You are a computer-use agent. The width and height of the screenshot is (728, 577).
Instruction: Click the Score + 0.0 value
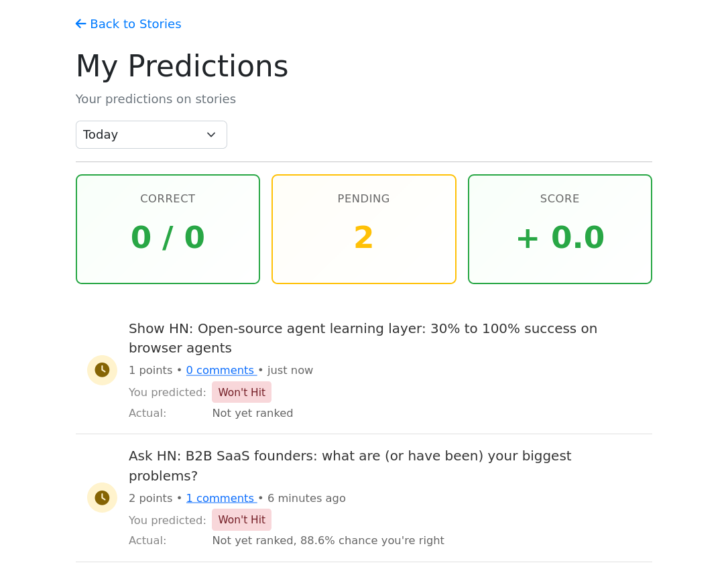pos(560,238)
